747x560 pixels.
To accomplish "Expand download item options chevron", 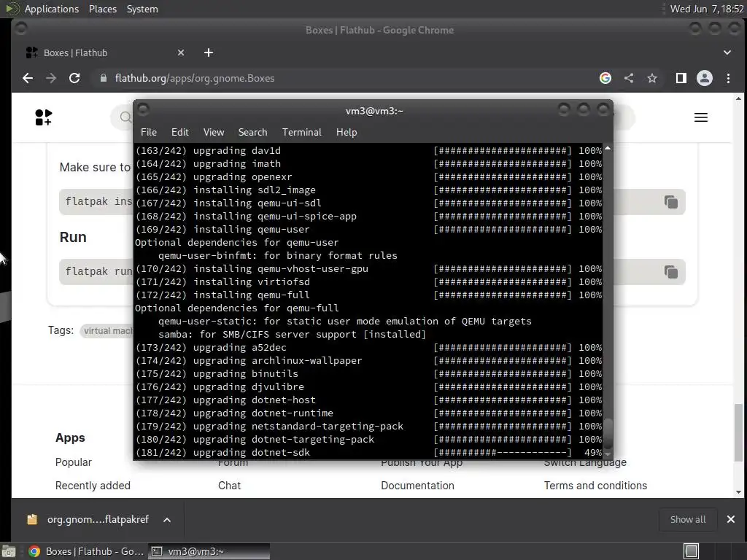I will coord(167,519).
